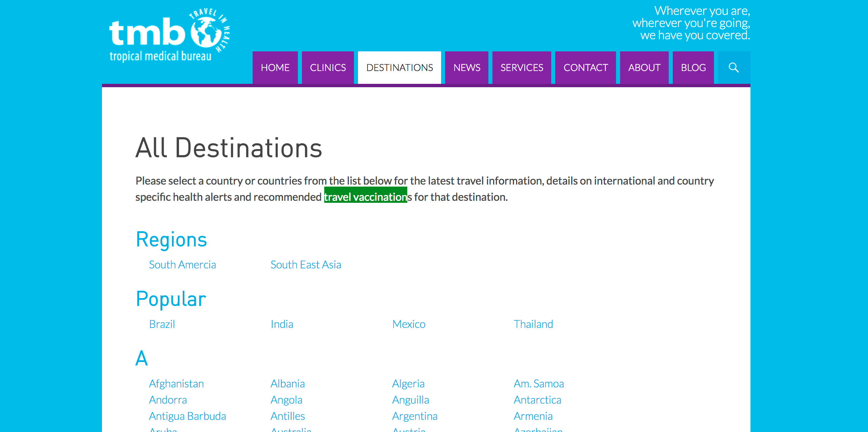This screenshot has width=868, height=432.
Task: Choose Brazil under Popular destinations
Action: coord(162,324)
